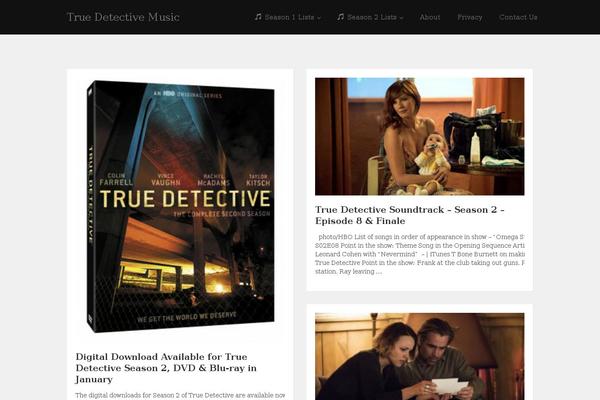This screenshot has height=400, width=600.
Task: Expand the Season 1 Lists dropdown arrow
Action: coord(319,18)
